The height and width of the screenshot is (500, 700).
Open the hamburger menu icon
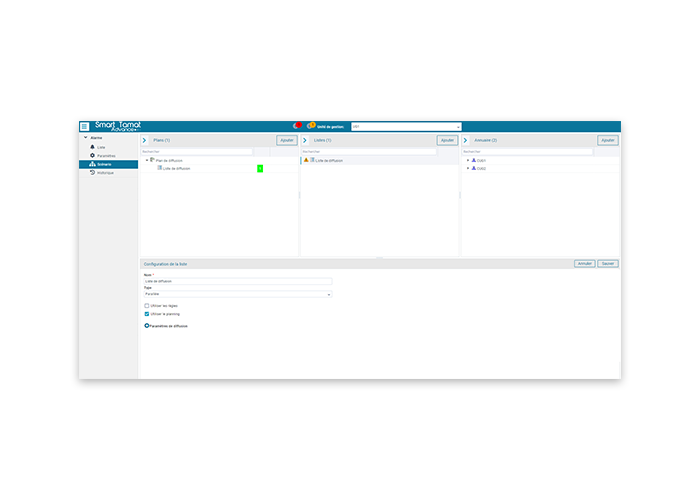pos(84,126)
